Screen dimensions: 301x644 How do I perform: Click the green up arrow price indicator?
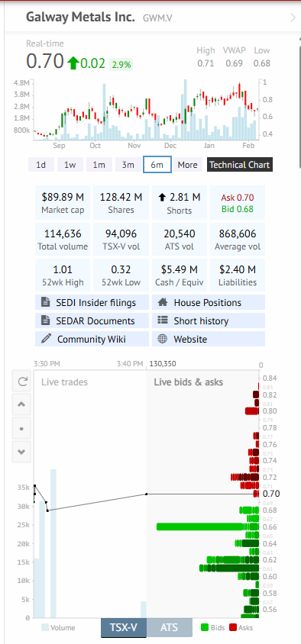(x=73, y=63)
